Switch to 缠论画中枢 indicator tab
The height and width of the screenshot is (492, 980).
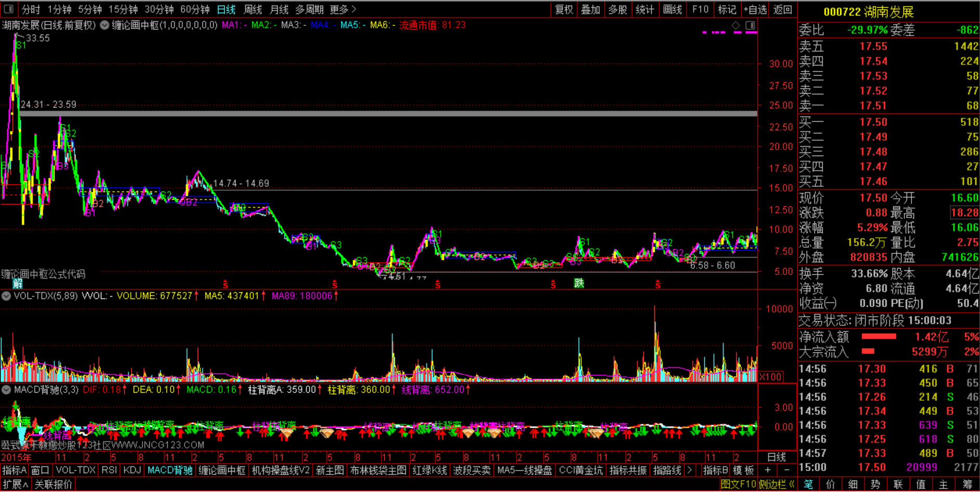[x=222, y=470]
